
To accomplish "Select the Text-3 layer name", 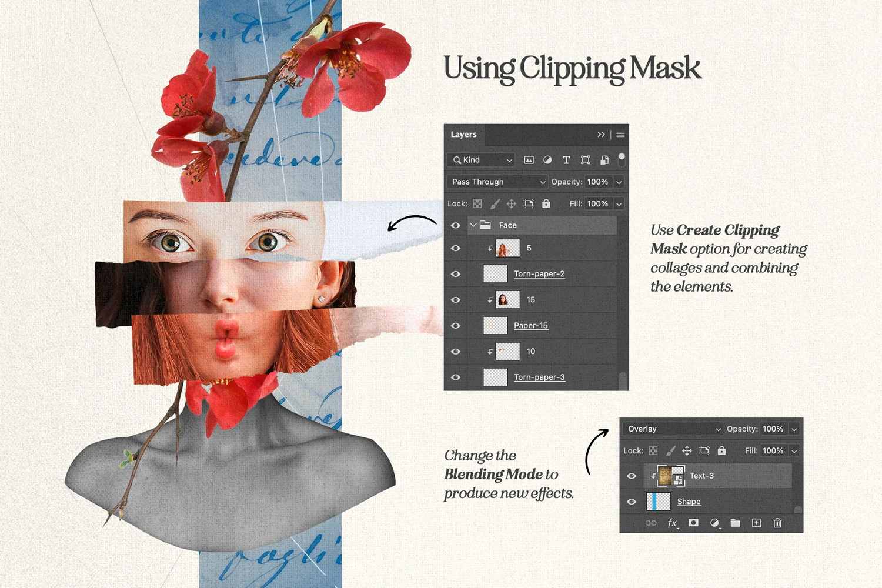I will [701, 476].
